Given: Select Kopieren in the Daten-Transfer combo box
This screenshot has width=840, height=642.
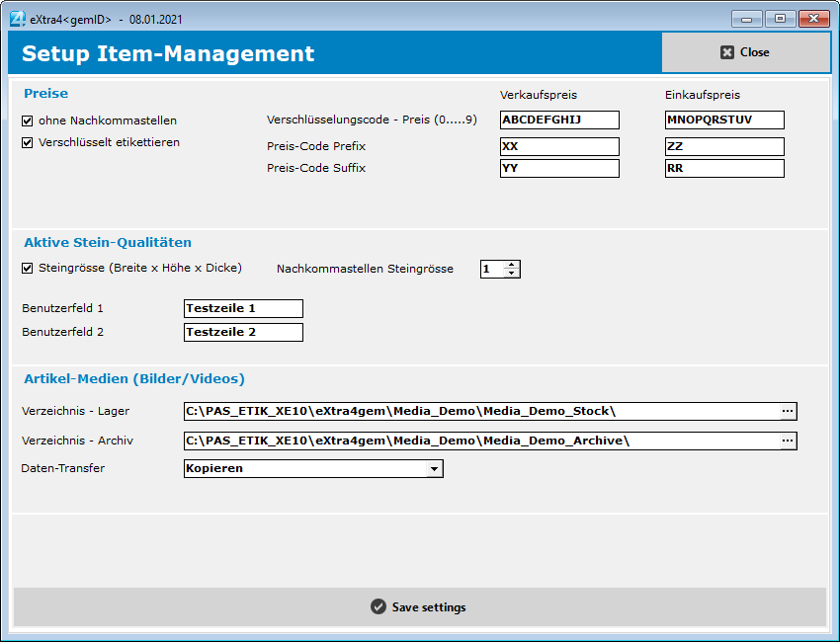Looking at the screenshot, I should pyautogui.click(x=296, y=469).
